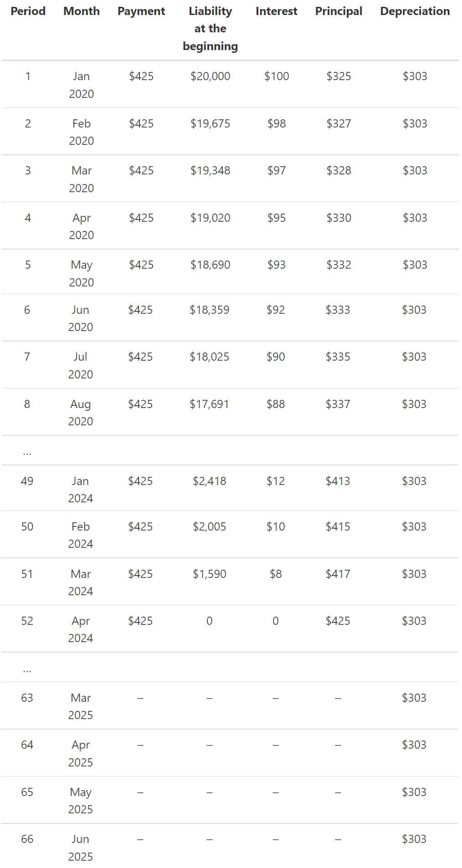Select the Depreciation column header
This screenshot has width=462, height=868.
click(x=415, y=11)
